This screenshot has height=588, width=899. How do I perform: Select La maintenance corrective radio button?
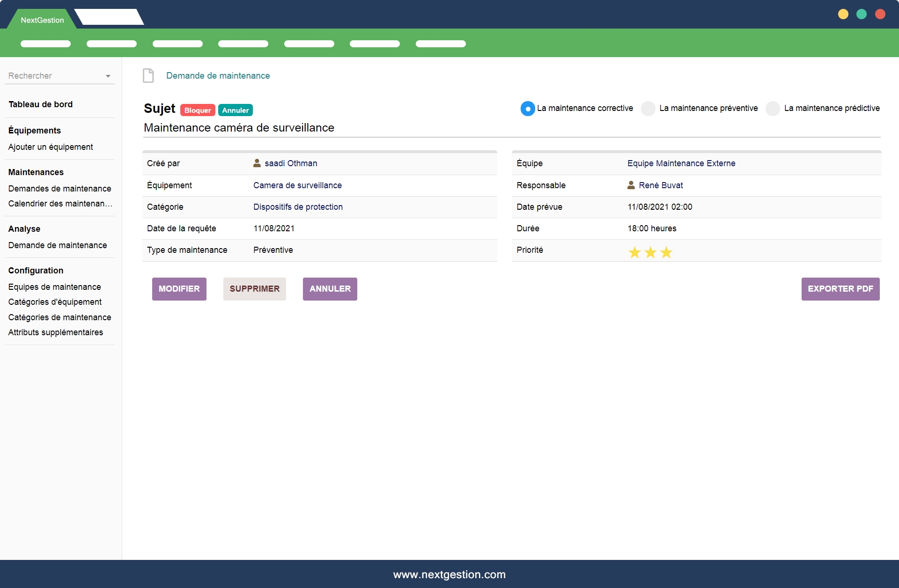528,108
